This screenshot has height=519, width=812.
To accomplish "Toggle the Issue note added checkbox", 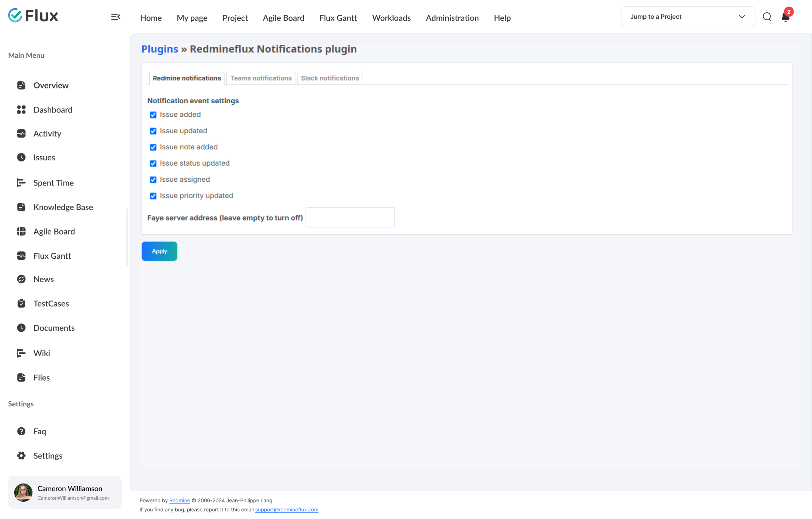I will click(153, 147).
